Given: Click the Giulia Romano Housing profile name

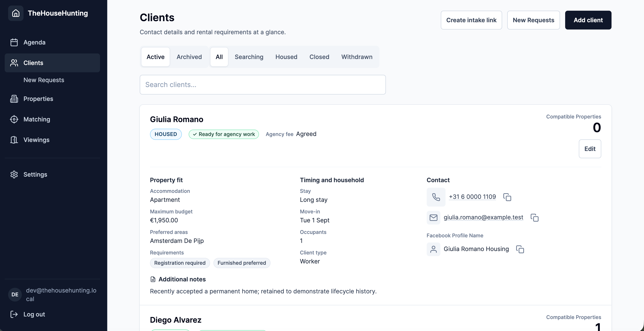Looking at the screenshot, I should [x=476, y=249].
